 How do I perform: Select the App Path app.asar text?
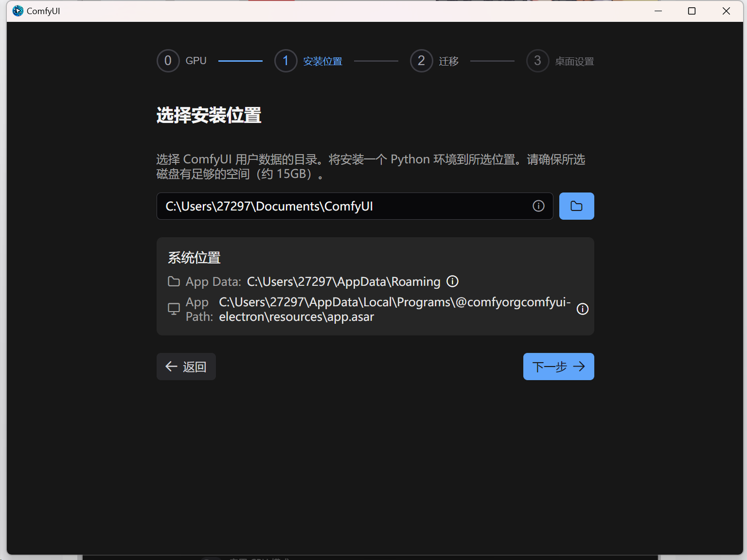(x=395, y=309)
